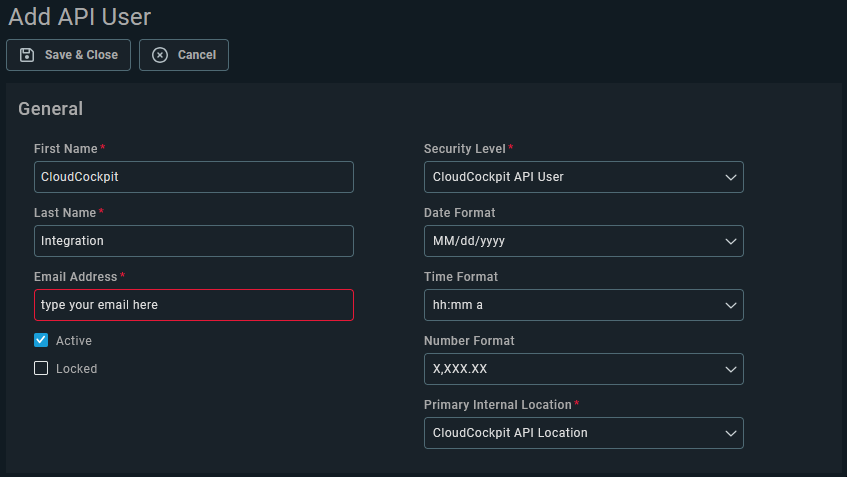Image resolution: width=847 pixels, height=477 pixels.
Task: Focus the First Name input field
Action: point(194,177)
